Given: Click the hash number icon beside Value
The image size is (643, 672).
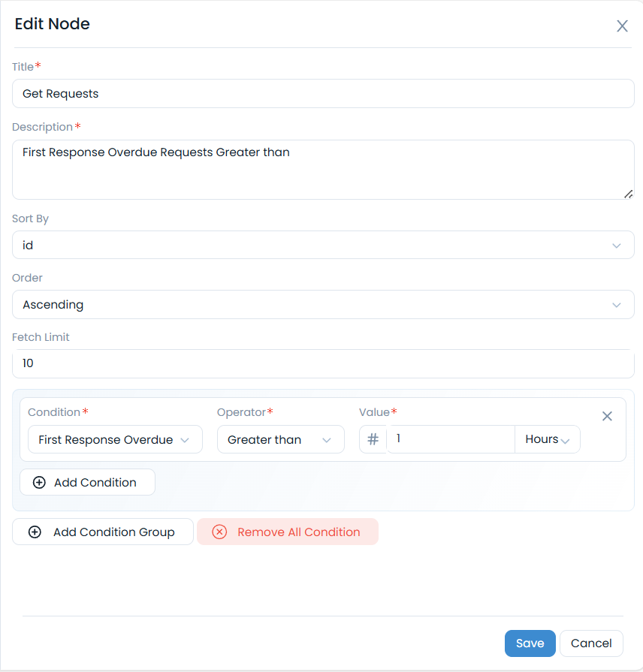Looking at the screenshot, I should pyautogui.click(x=373, y=439).
